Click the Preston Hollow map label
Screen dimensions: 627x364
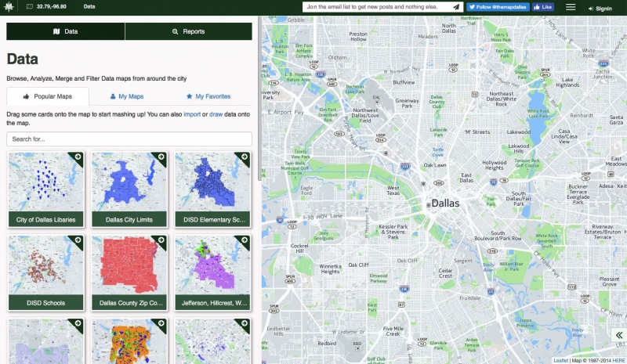pyautogui.click(x=358, y=36)
